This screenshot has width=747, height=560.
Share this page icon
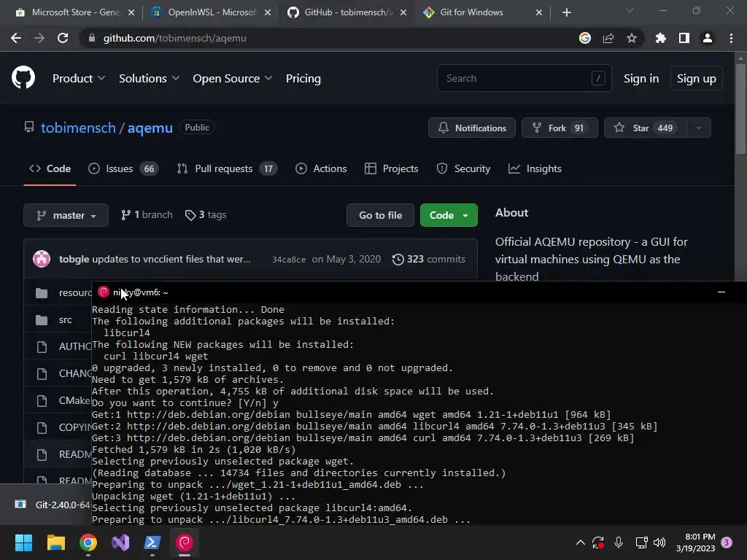point(608,38)
